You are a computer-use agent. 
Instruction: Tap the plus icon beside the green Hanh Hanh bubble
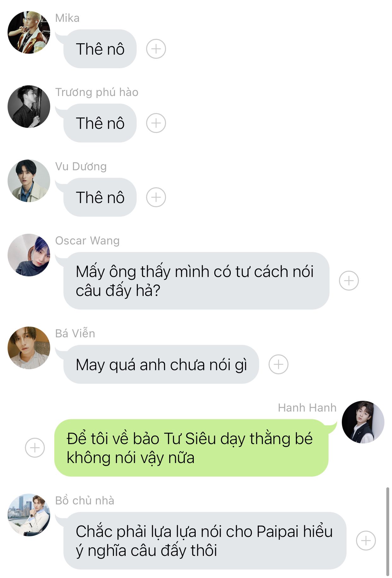tap(35, 448)
